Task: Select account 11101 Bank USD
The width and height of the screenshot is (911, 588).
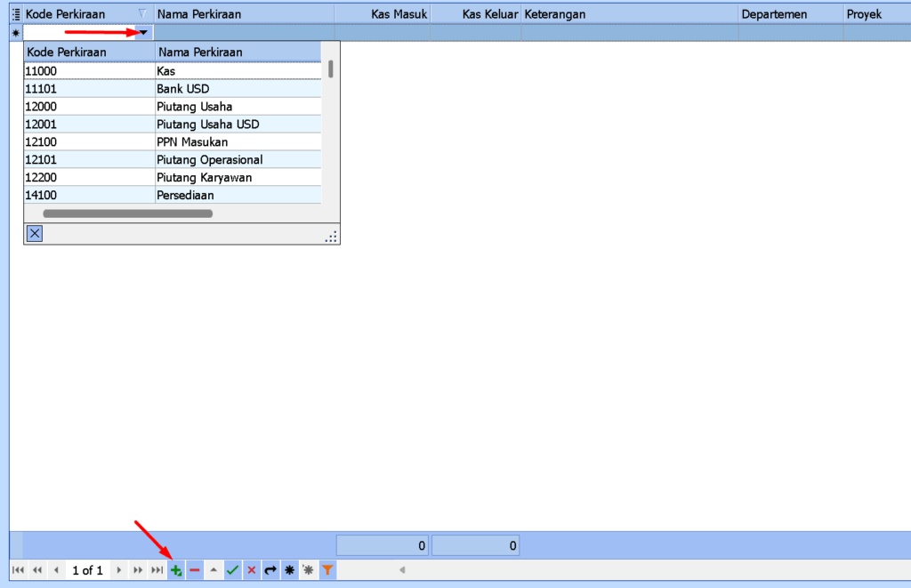Action: click(173, 89)
